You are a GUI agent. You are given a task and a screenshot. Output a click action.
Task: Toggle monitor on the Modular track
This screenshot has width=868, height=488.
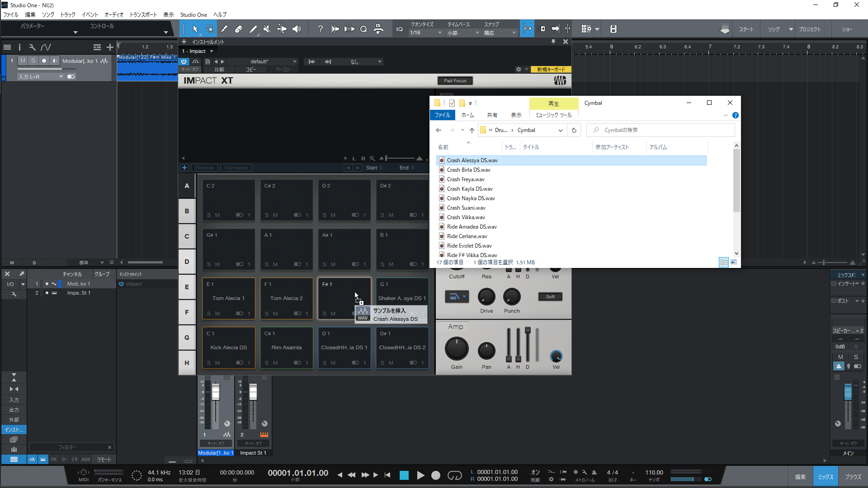(55, 61)
